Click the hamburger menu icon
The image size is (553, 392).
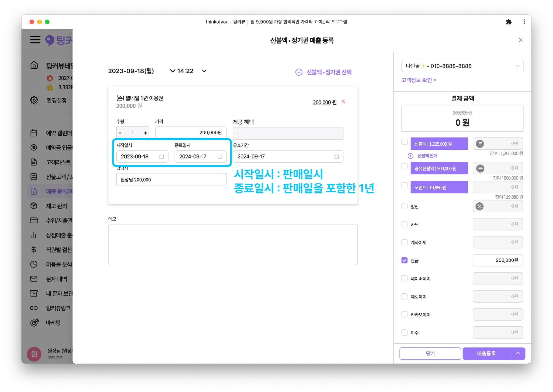(35, 40)
